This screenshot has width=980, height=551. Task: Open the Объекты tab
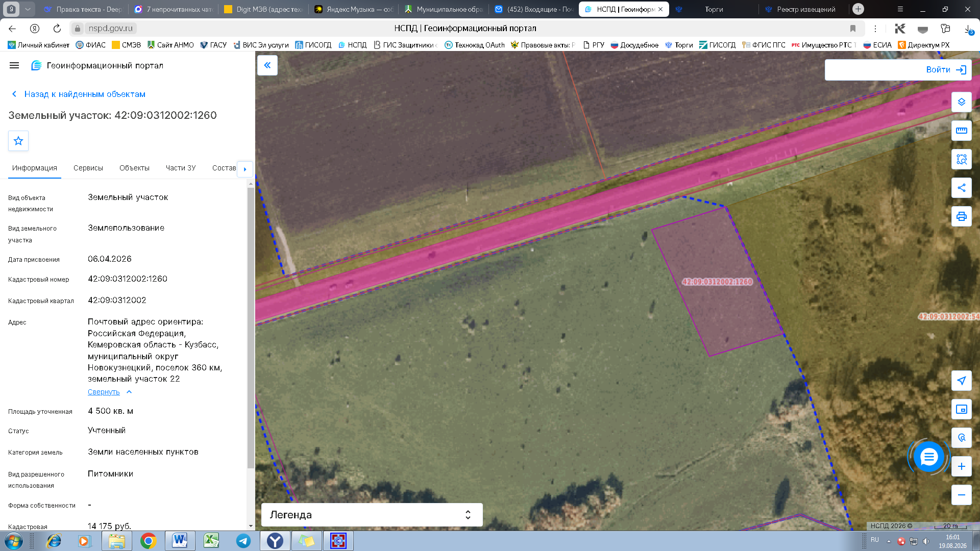pyautogui.click(x=134, y=168)
